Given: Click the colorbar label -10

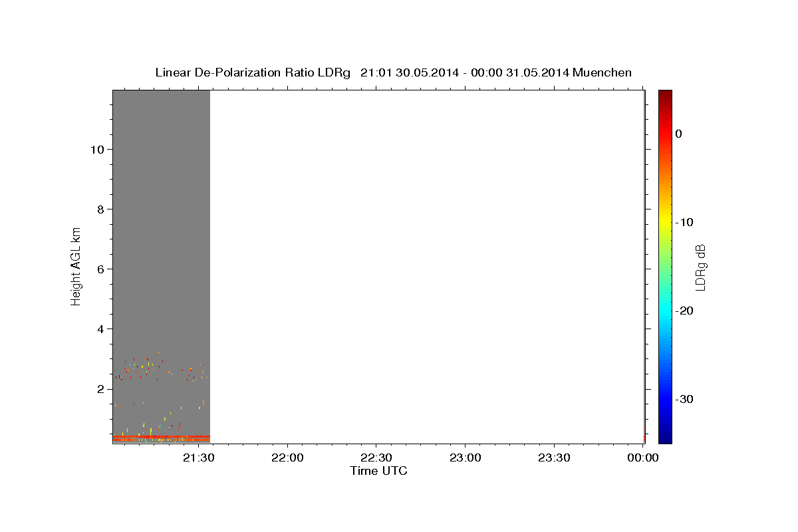Looking at the screenshot, I should click(x=685, y=222).
